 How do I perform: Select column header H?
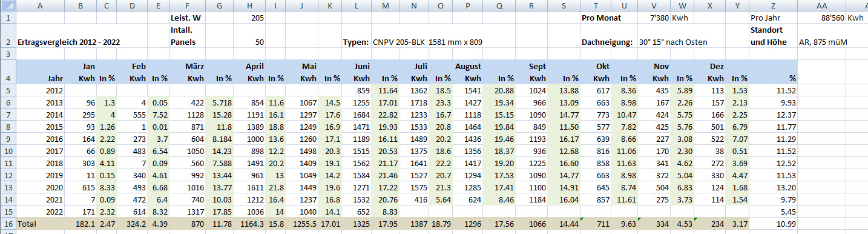point(248,5)
